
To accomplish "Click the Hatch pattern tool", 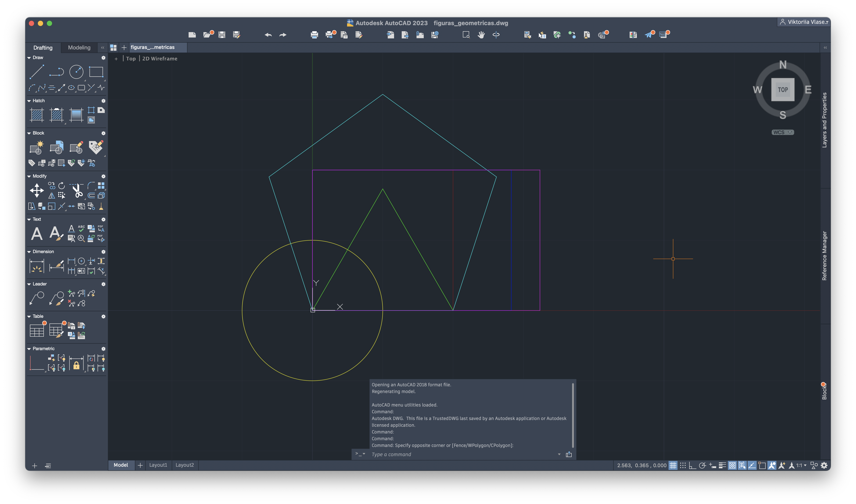I will [37, 115].
